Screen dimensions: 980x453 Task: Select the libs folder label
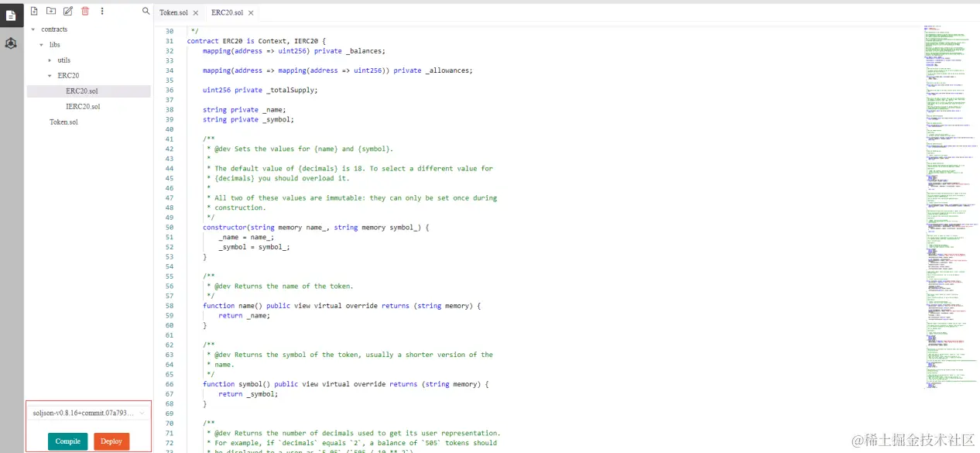(55, 45)
